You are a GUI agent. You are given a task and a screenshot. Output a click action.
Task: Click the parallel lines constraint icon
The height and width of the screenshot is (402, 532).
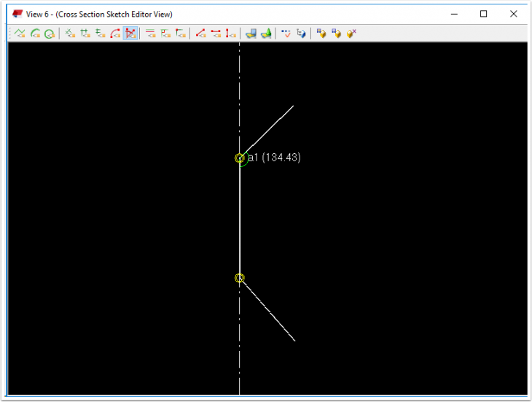[150, 34]
